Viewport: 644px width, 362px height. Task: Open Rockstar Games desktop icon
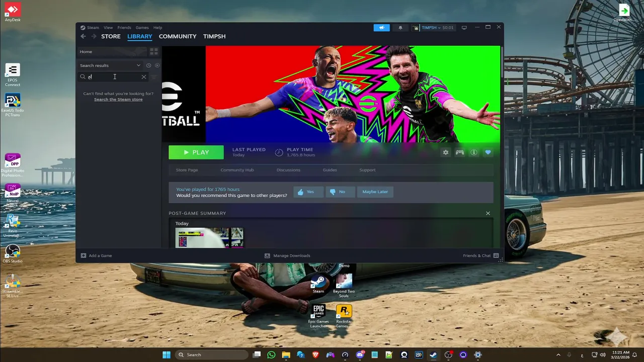tap(344, 316)
